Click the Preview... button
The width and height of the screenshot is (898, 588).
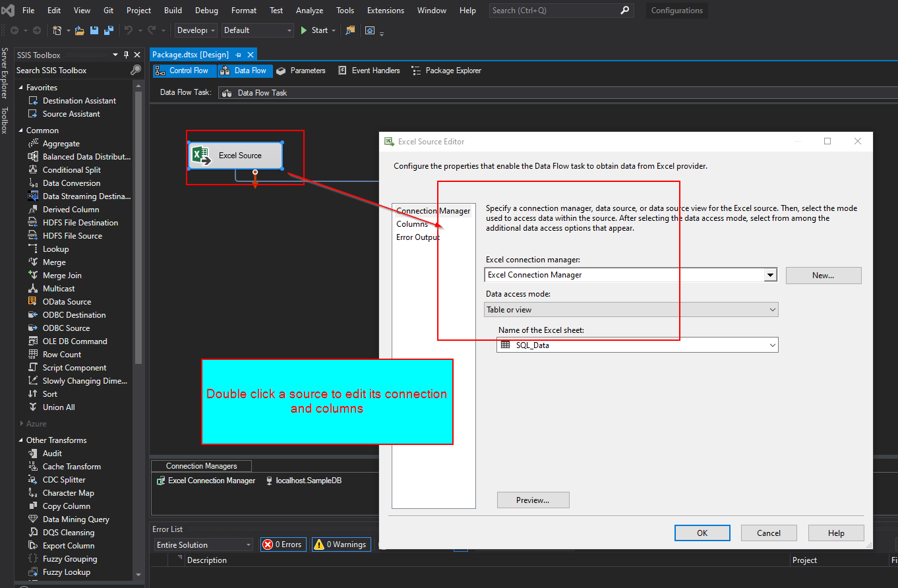(533, 500)
